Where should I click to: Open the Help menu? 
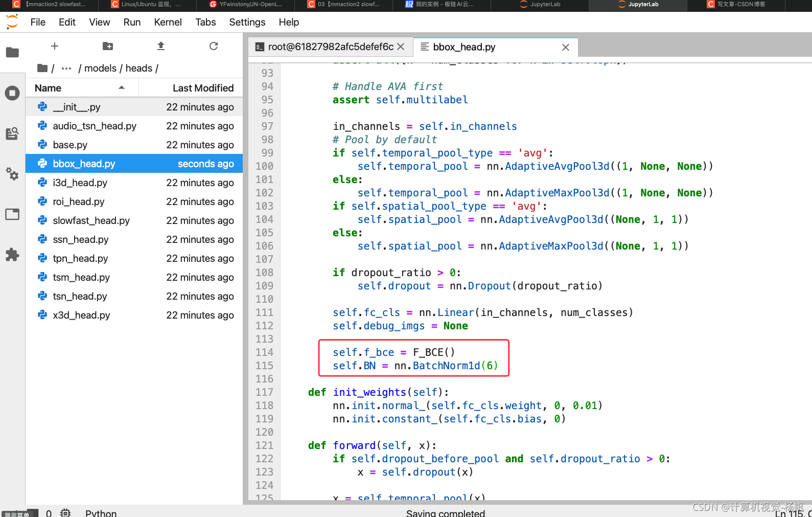[x=289, y=22]
